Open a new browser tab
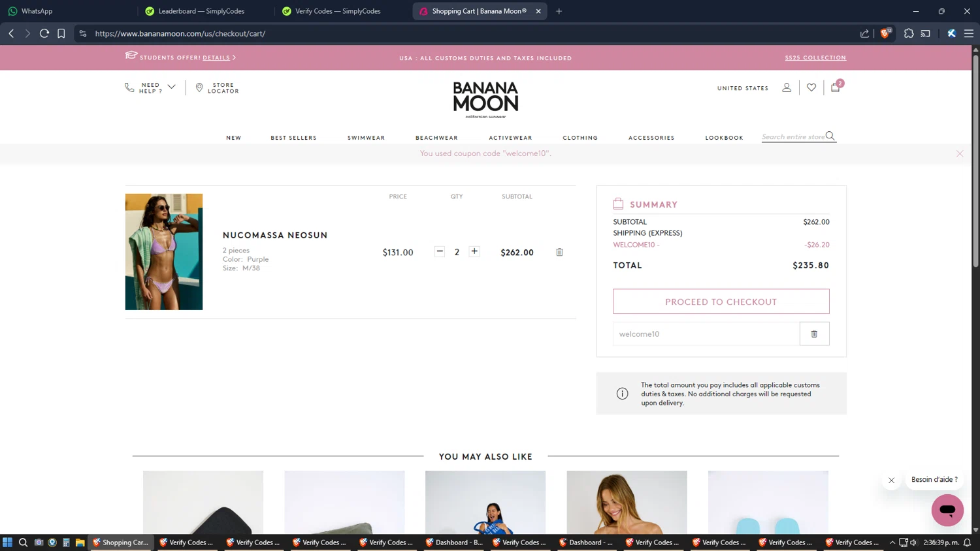980x551 pixels. [559, 11]
